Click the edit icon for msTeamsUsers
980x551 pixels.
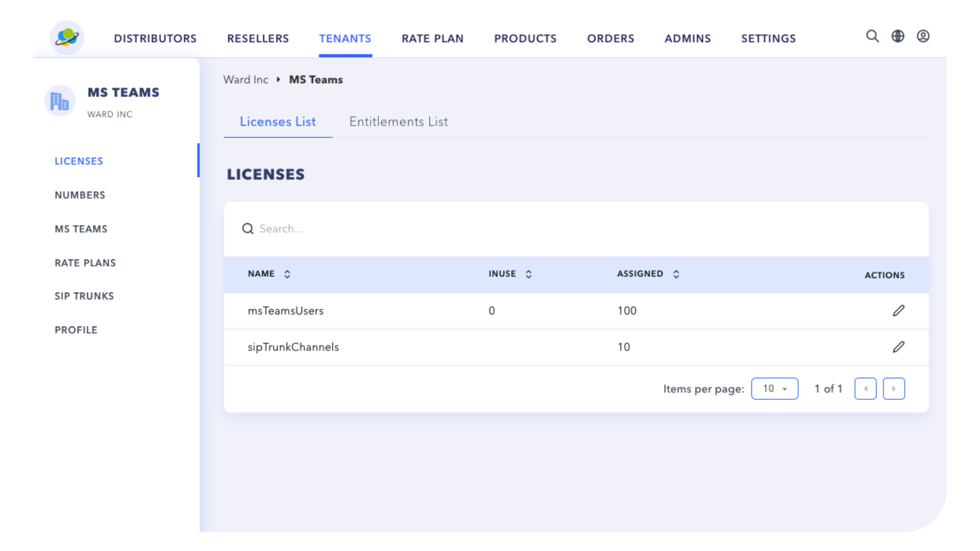(x=899, y=310)
